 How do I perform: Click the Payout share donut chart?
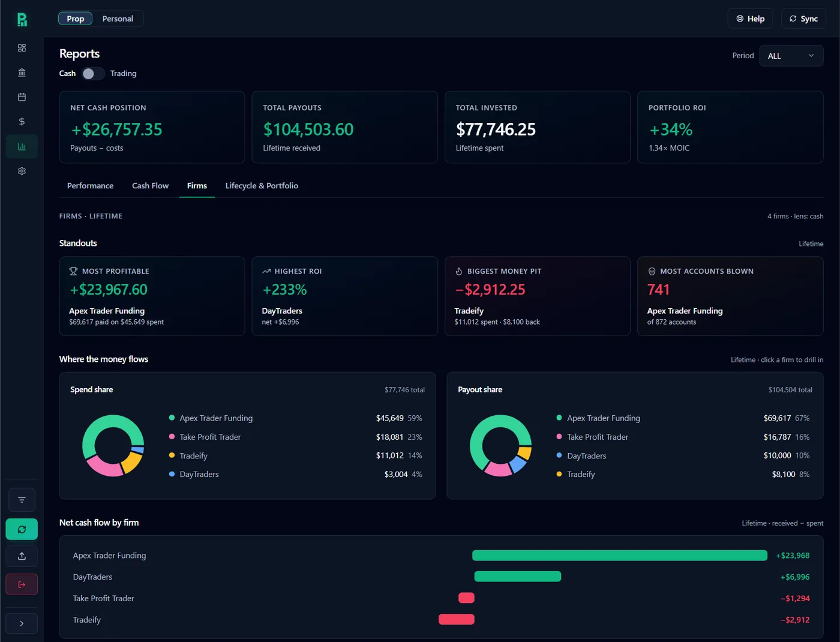pyautogui.click(x=501, y=446)
